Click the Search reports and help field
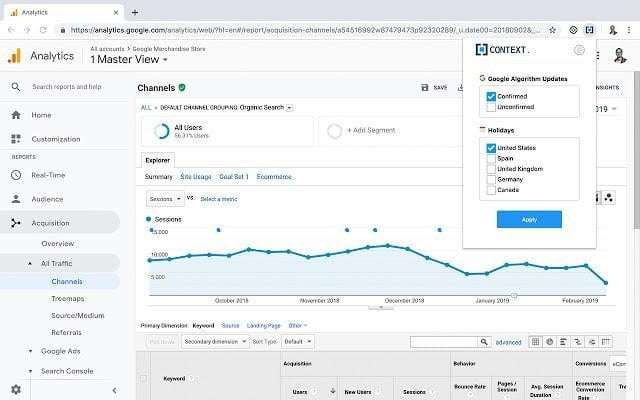 67,87
